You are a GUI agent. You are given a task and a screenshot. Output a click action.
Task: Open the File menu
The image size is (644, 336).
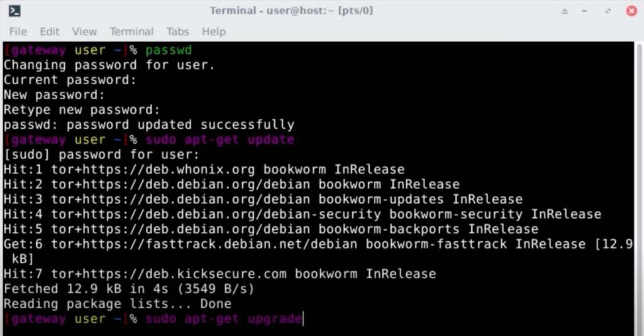click(18, 31)
